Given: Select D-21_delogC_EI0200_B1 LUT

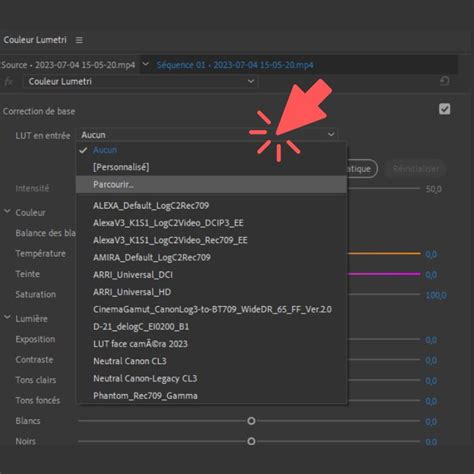Looking at the screenshot, I should tap(211, 327).
